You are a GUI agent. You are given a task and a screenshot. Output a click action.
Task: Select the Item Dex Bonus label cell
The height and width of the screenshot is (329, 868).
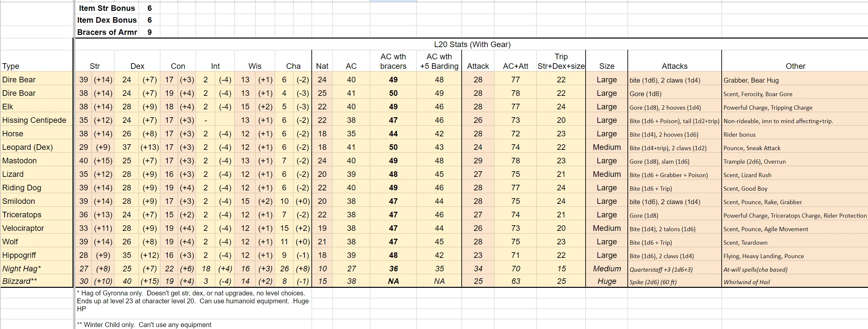coord(107,20)
